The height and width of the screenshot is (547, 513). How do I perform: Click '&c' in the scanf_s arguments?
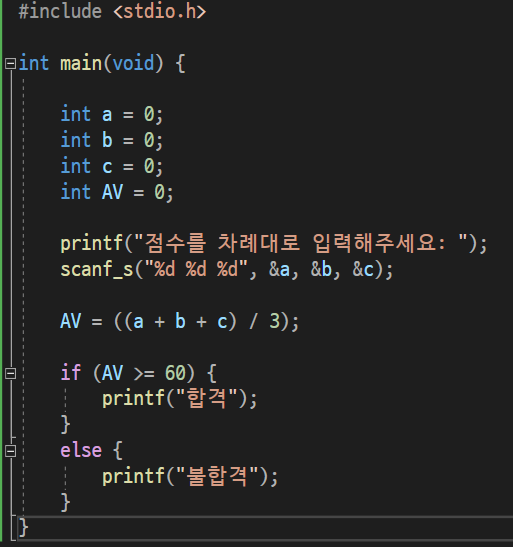(363, 269)
